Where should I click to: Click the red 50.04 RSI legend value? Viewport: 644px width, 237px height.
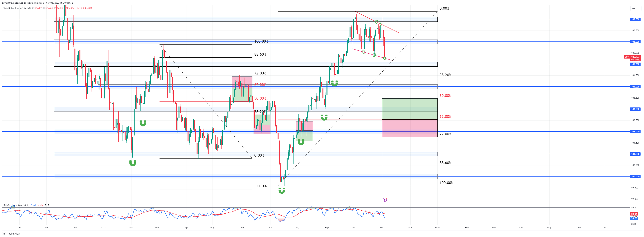pos(41,205)
